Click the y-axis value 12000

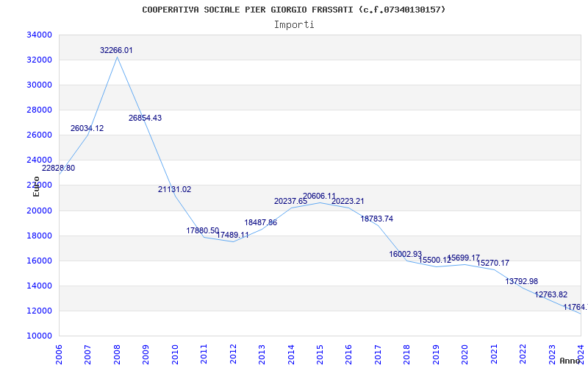(39, 311)
